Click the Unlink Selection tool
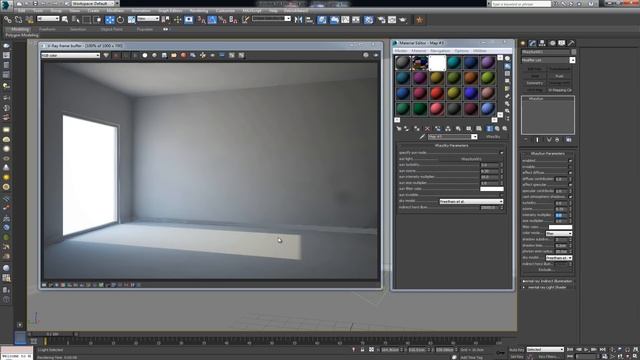The width and height of the screenshot is (640, 360). click(x=18, y=20)
